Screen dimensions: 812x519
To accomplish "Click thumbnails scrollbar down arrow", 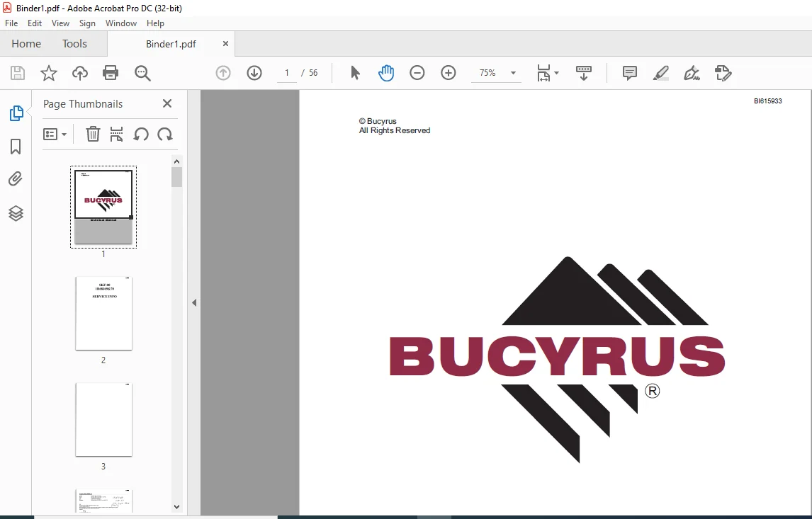I will [176, 507].
